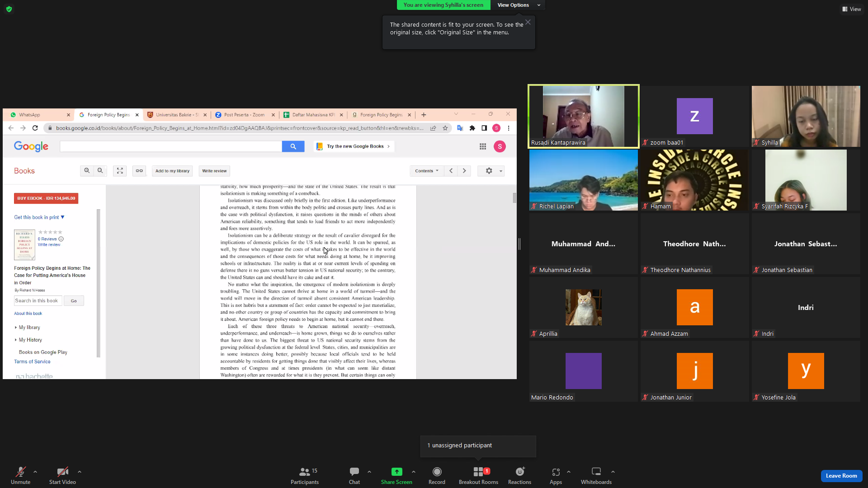
Task: Open About this book link
Action: tap(28, 314)
